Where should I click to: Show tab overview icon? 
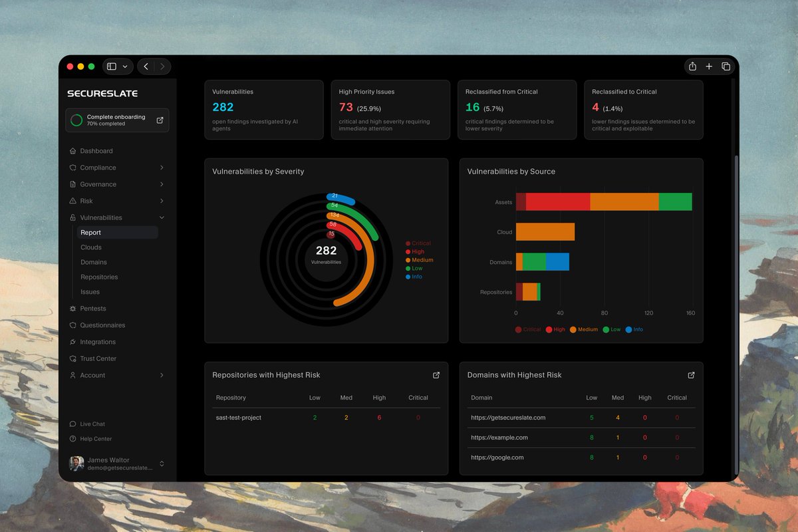(x=726, y=66)
